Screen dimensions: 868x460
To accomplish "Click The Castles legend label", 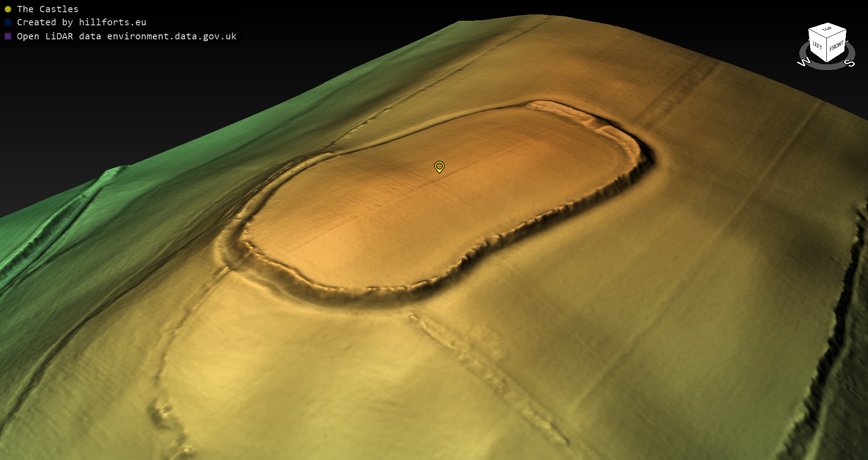I will 47,9.
